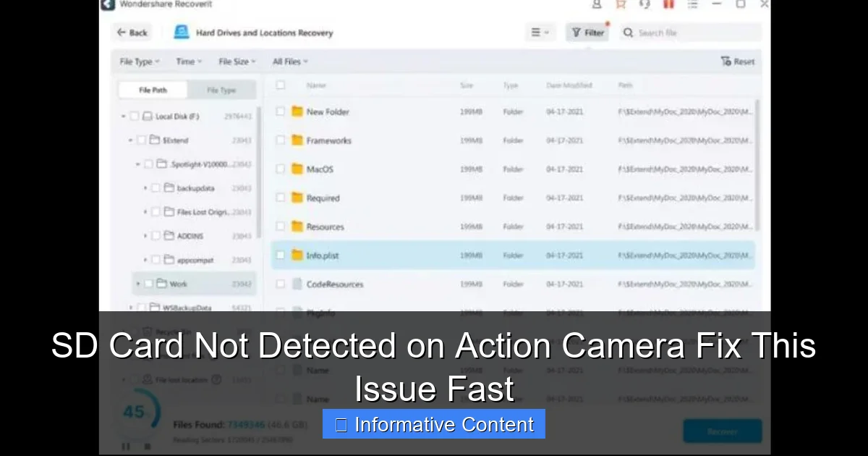
Task: Select the checkbox for the MacOS folder
Action: [280, 169]
